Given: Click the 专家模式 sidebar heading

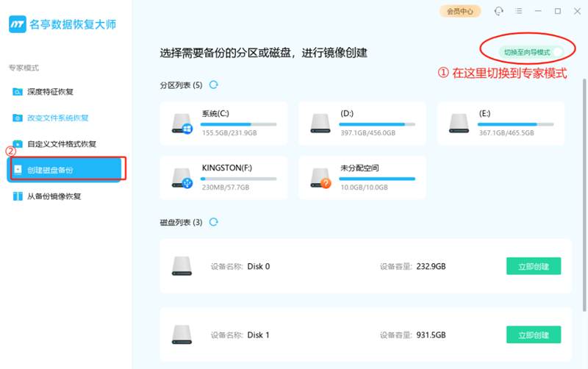Looking at the screenshot, I should pos(24,68).
